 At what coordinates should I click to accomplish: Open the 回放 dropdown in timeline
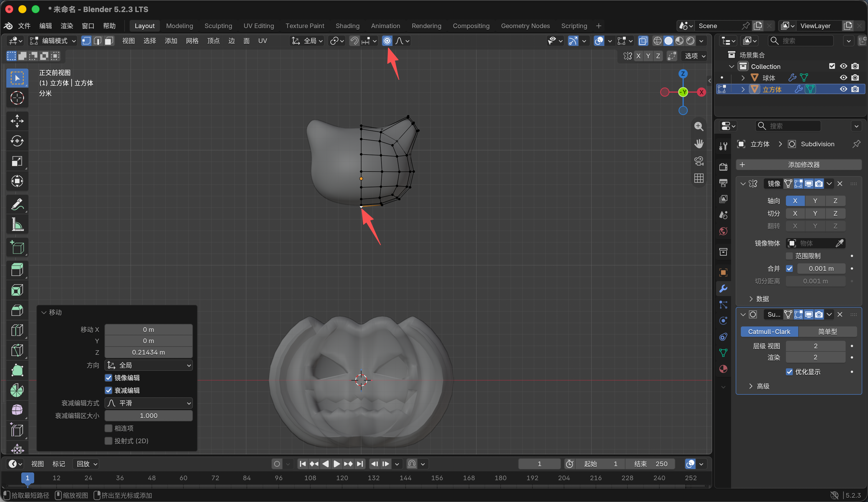point(86,464)
